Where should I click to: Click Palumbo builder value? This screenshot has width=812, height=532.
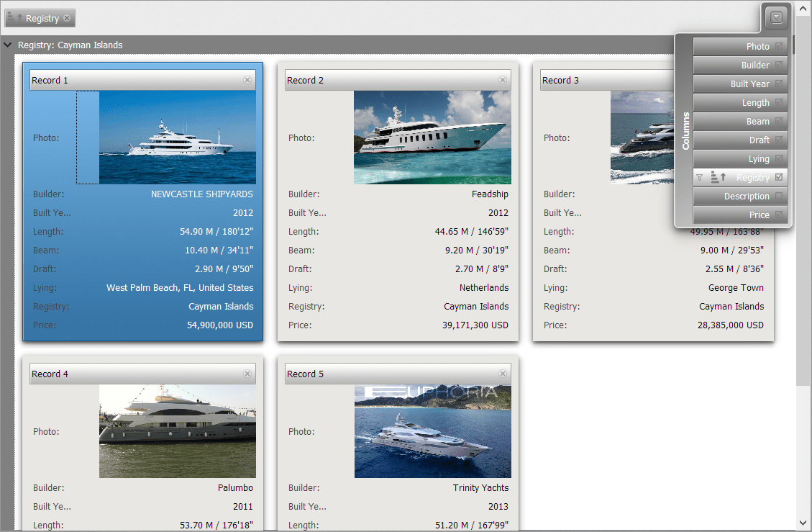coord(235,487)
